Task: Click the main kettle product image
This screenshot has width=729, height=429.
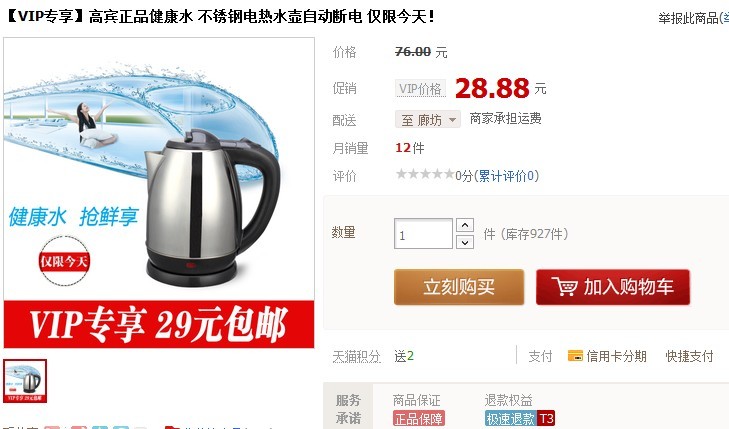Action: click(159, 193)
